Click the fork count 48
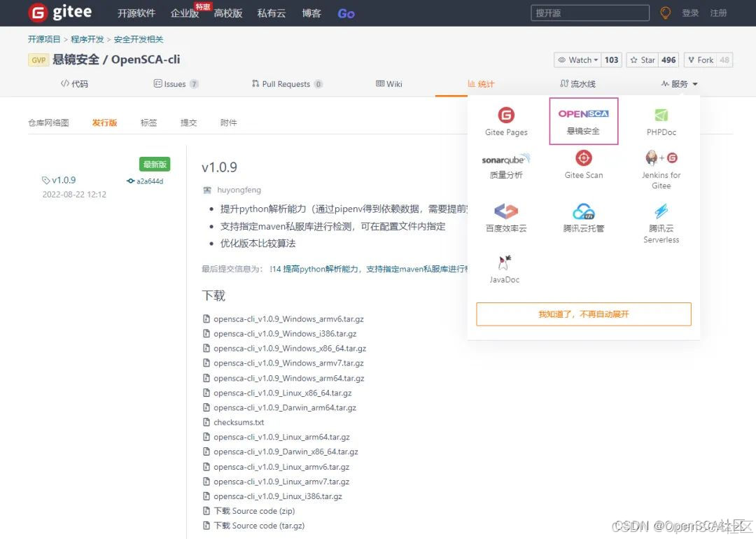Viewport: 756px width, 539px height. click(724, 59)
